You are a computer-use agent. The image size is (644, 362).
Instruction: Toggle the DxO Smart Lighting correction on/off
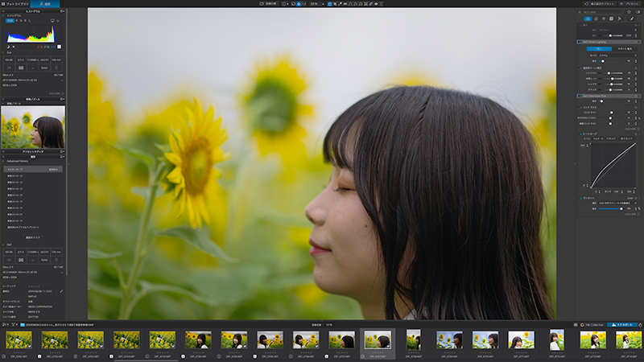click(580, 42)
